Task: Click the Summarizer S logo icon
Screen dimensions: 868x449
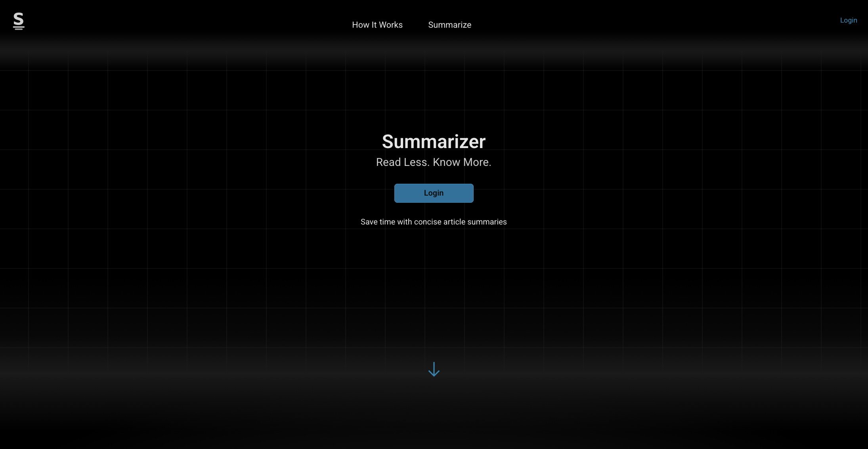Action: (19, 21)
